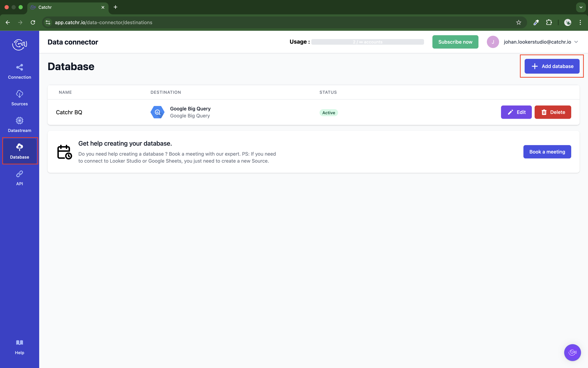Click the Active status badge
The image size is (588, 368).
[x=328, y=113]
